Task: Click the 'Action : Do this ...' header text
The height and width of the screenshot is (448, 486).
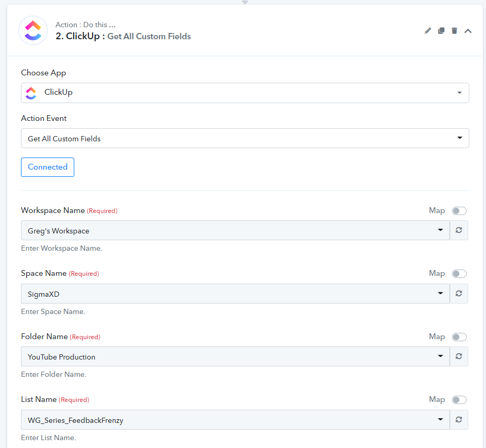Action: pyautogui.click(x=86, y=25)
